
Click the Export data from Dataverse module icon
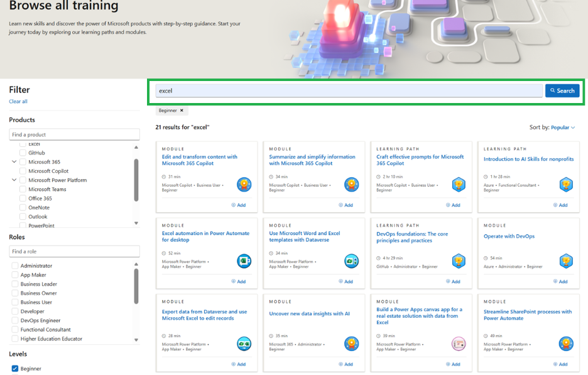click(244, 344)
